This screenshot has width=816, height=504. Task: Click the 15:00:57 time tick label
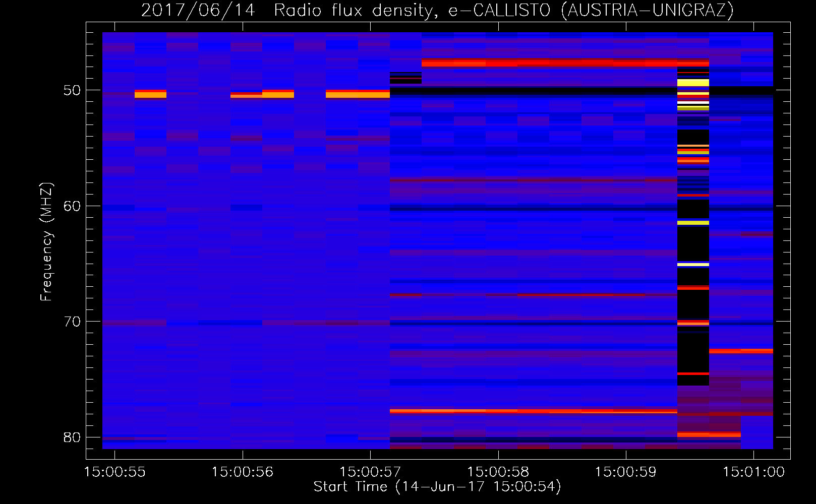371,472
